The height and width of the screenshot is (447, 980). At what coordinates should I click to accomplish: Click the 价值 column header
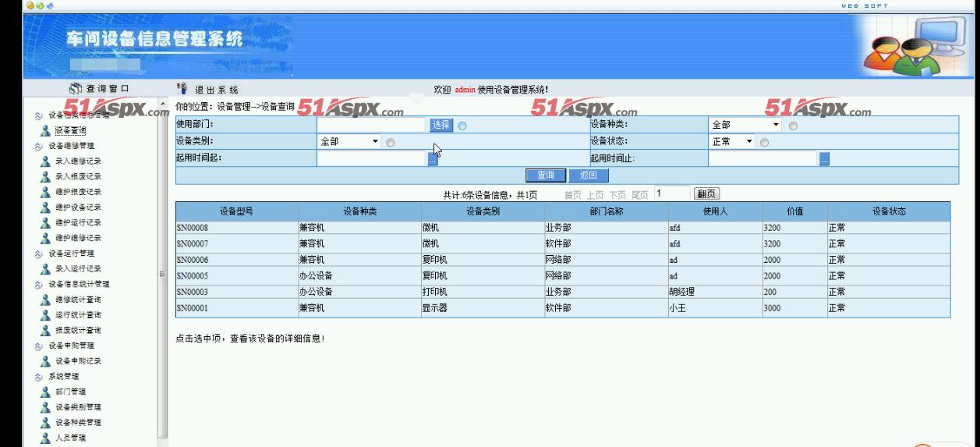pos(795,211)
